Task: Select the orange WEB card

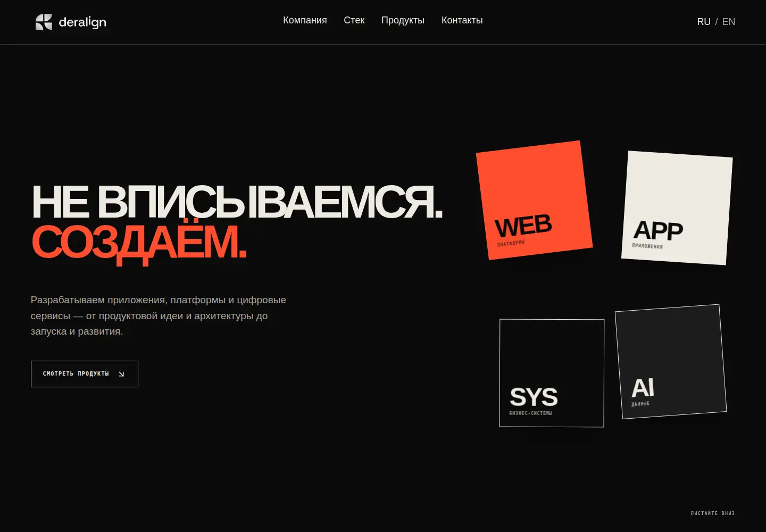Action: 534,200
